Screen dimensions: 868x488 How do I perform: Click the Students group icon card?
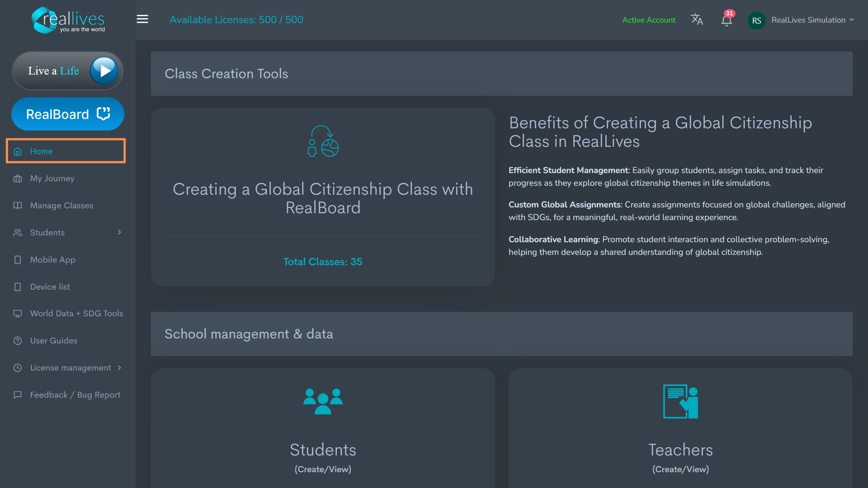pyautogui.click(x=323, y=401)
